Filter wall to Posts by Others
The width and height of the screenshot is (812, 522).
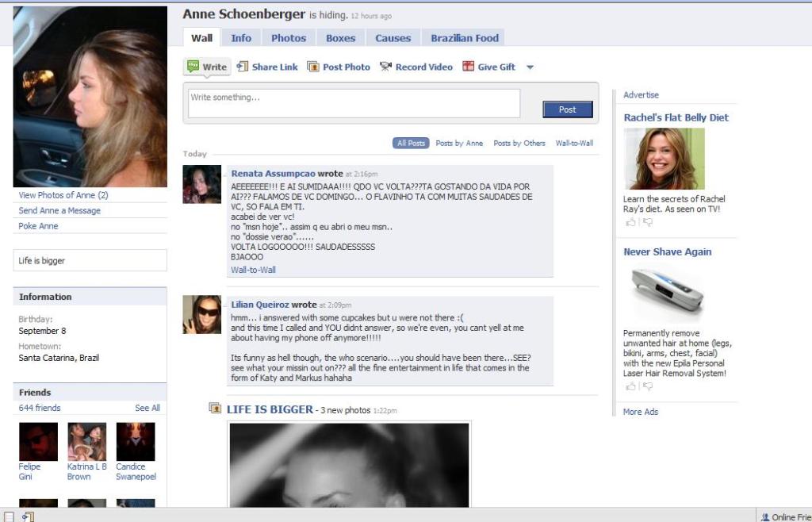click(x=519, y=144)
